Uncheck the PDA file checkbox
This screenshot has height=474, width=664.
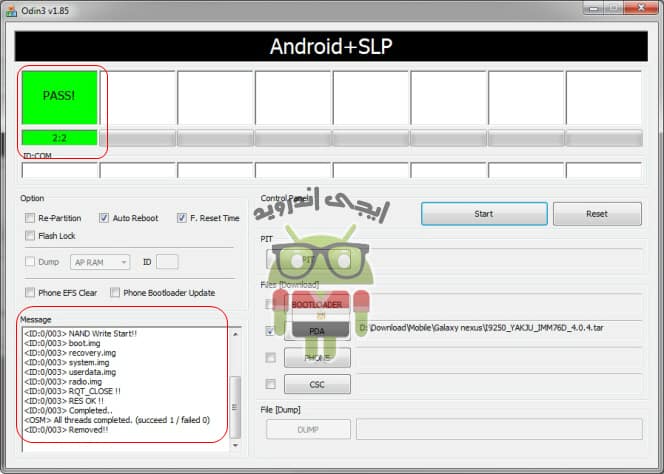click(x=270, y=331)
